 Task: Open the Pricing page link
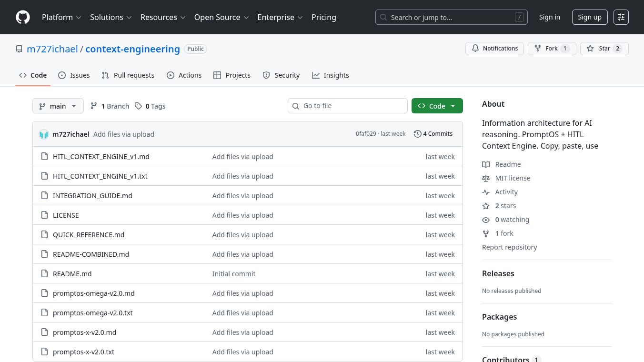pos(323,17)
